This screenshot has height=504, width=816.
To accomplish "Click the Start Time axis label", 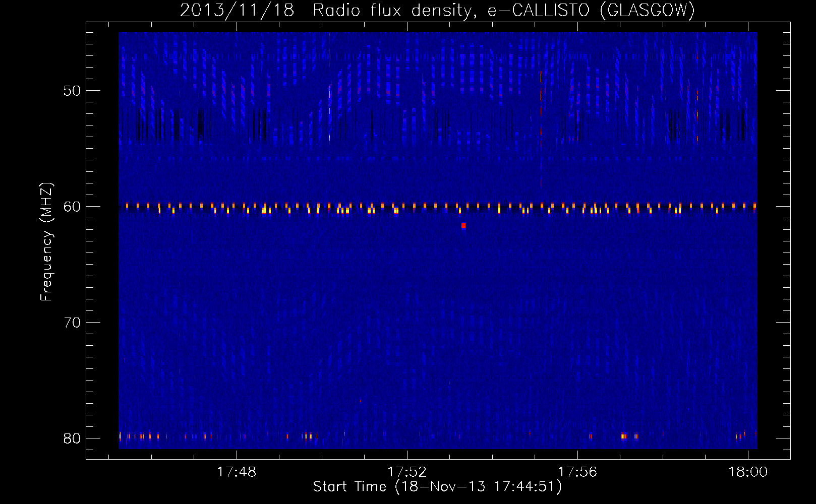I will 437,487.
